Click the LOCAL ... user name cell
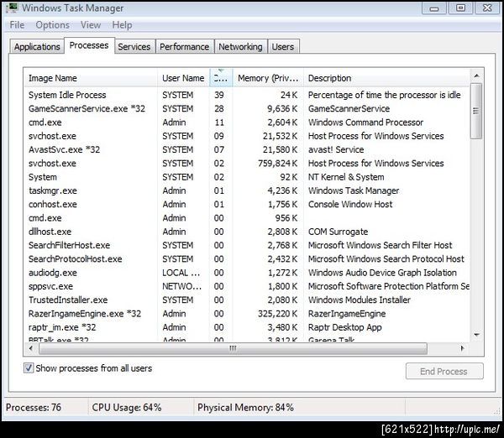Image resolution: width=504 pixels, height=438 pixels. [181, 273]
